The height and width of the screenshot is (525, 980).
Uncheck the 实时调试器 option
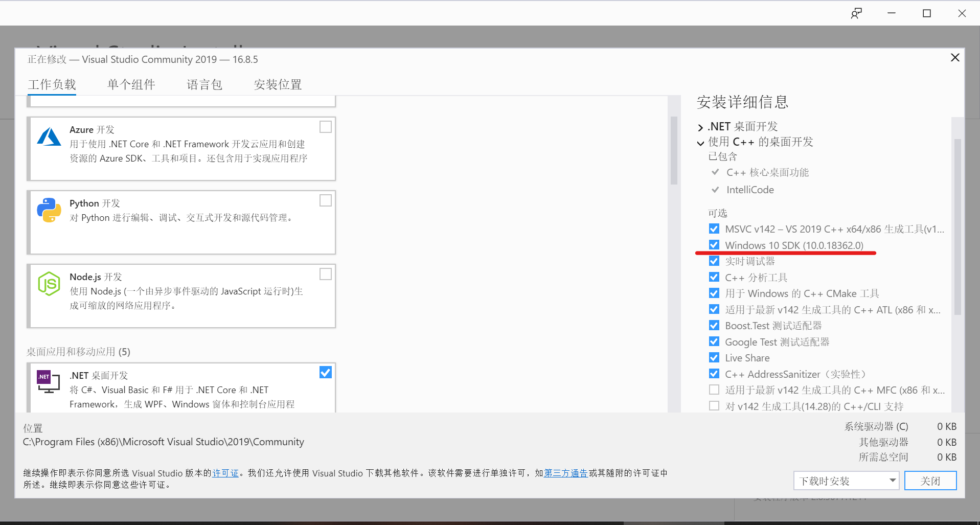coord(714,261)
